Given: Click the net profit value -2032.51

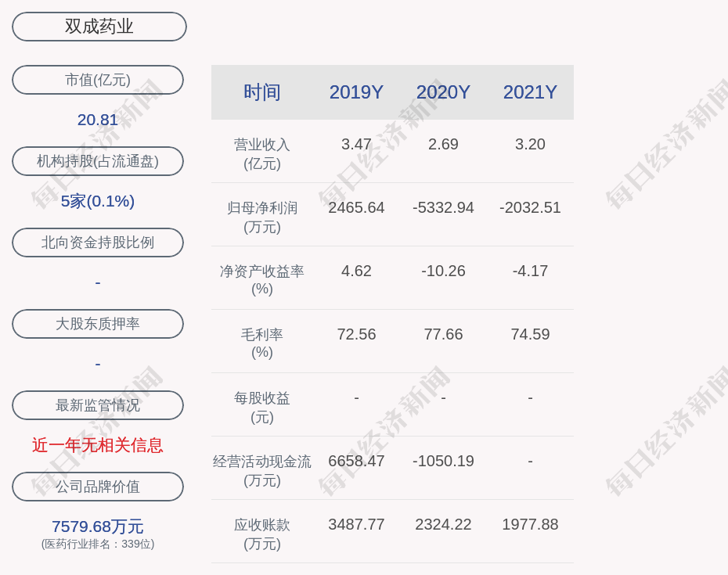Looking at the screenshot, I should point(530,207).
